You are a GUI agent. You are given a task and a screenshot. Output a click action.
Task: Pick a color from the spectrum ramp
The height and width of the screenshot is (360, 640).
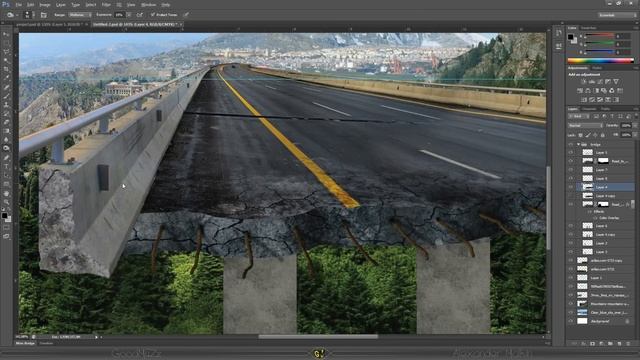tap(600, 61)
